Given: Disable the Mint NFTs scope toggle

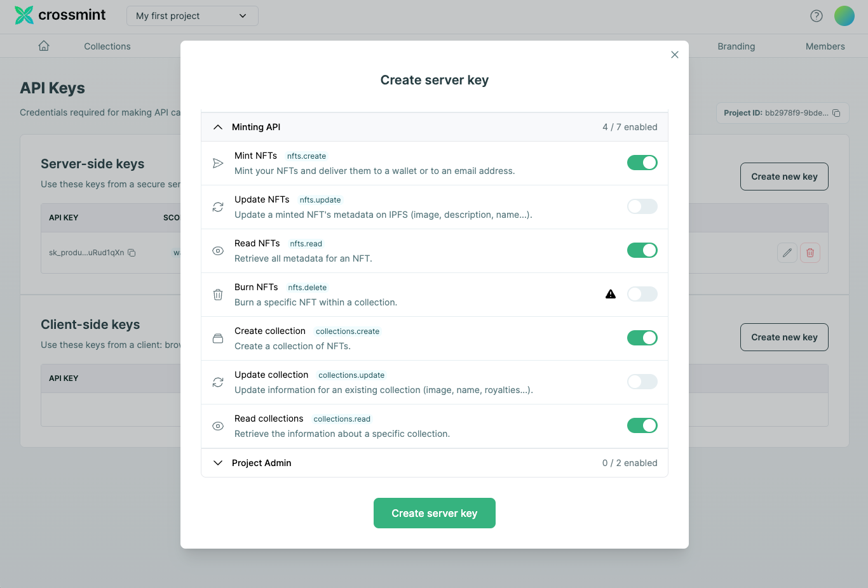Looking at the screenshot, I should coord(642,163).
